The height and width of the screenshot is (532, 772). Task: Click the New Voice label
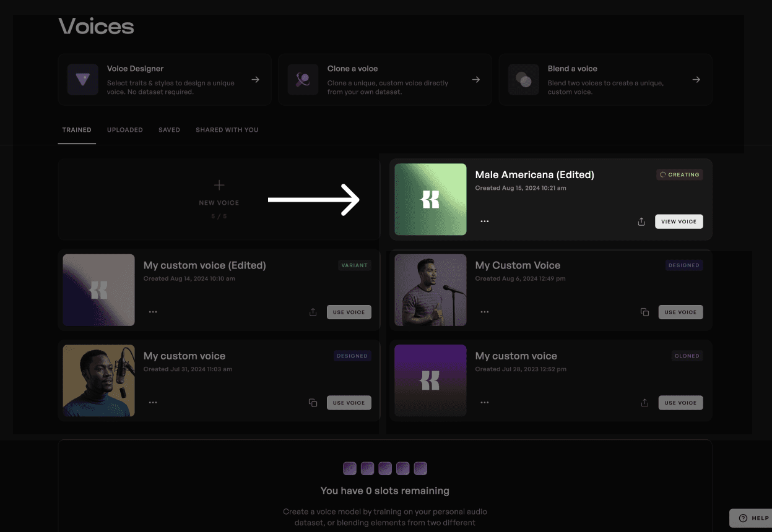tap(219, 203)
